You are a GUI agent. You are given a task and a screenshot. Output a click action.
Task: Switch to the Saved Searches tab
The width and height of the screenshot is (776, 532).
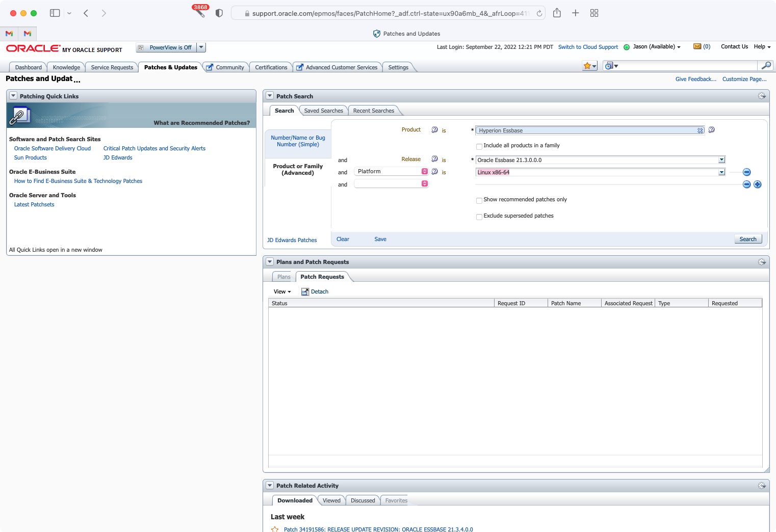(323, 110)
